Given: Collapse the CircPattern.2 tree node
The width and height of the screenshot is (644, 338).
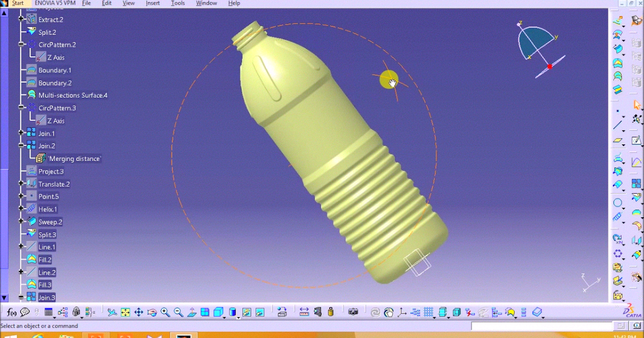Looking at the screenshot, I should (x=20, y=45).
